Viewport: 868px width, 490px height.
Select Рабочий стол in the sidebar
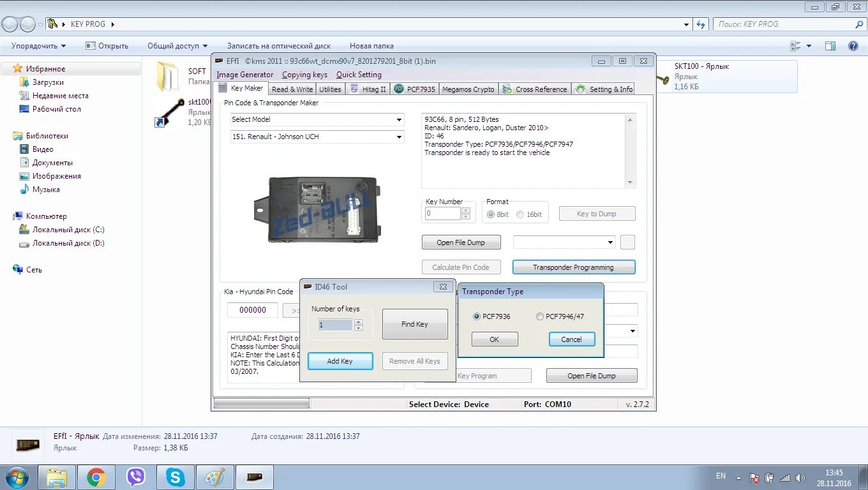(x=56, y=109)
